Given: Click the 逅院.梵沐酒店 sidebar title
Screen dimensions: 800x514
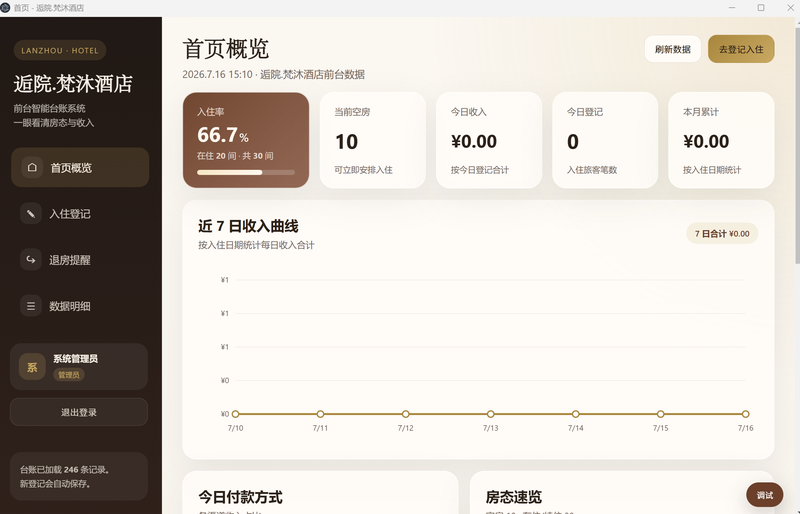Looking at the screenshot, I should (73, 84).
